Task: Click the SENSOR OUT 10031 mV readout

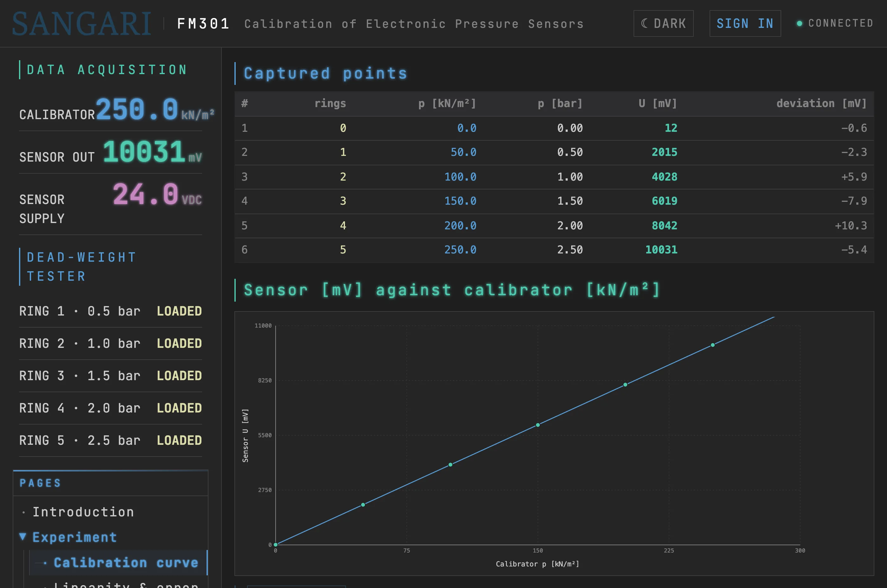Action: [x=111, y=152]
